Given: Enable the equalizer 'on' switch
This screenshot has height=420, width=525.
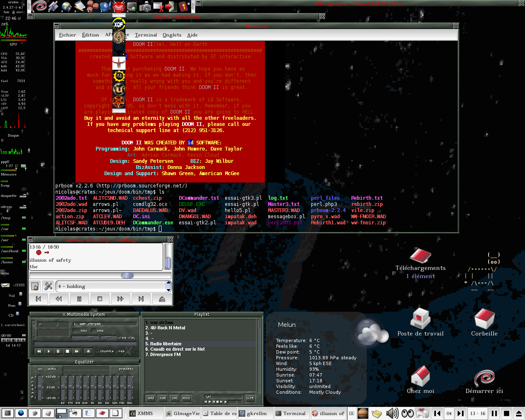Looking at the screenshot, I should tap(40, 369).
